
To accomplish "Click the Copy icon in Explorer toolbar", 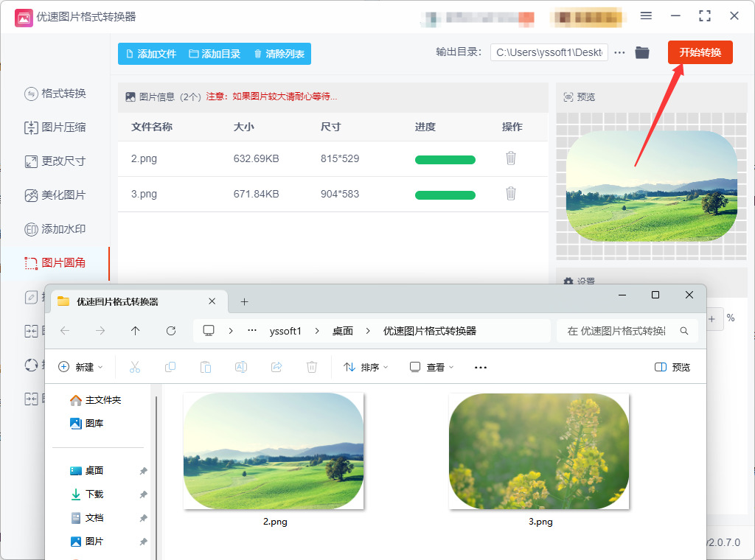I will (170, 367).
